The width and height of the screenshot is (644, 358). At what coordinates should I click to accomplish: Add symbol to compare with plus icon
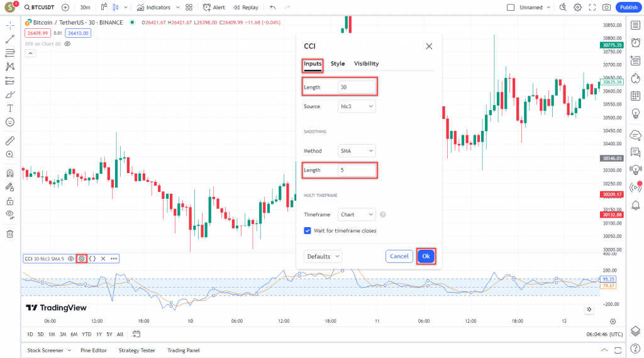tap(65, 8)
